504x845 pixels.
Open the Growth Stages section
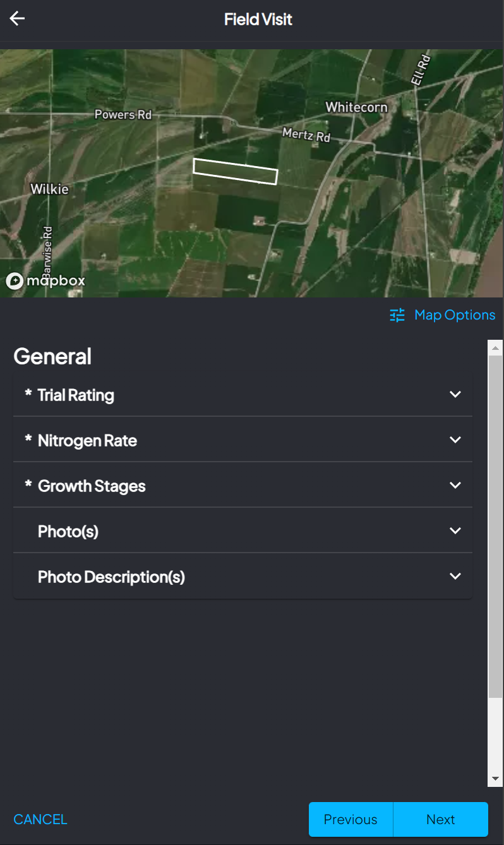[x=243, y=485]
